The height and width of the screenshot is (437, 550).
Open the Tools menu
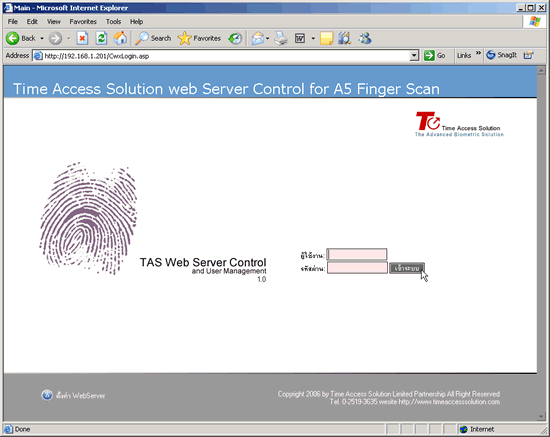113,22
